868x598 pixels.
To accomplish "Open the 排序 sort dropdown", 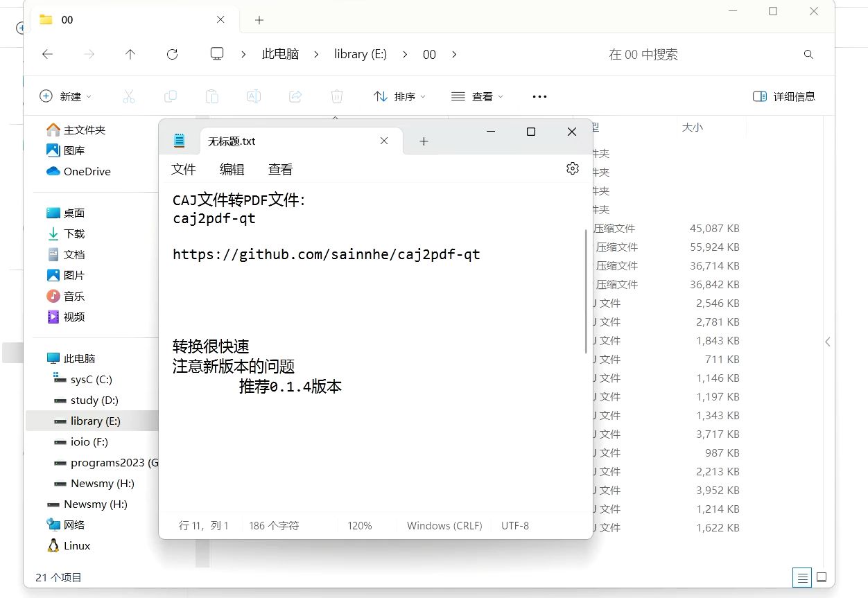I will tap(400, 96).
